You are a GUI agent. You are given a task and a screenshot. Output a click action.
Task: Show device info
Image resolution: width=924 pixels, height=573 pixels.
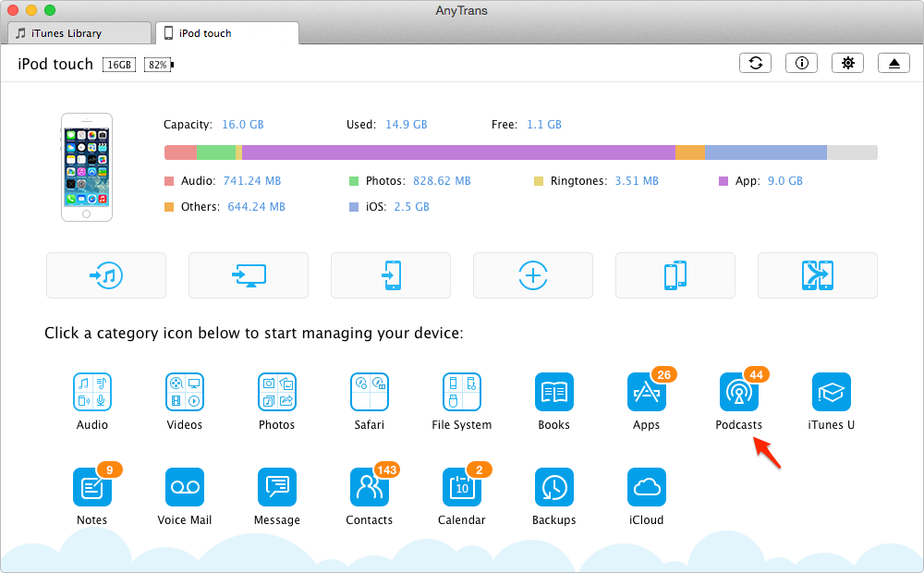pos(801,63)
